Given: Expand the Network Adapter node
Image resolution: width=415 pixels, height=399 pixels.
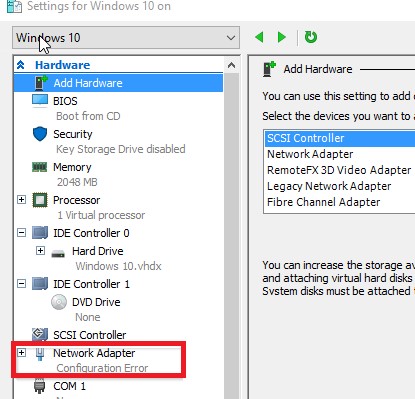Looking at the screenshot, I should coord(21,352).
